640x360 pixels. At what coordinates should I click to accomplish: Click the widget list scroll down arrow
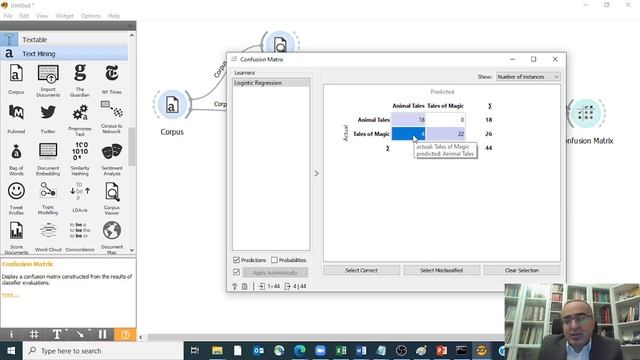[132, 250]
